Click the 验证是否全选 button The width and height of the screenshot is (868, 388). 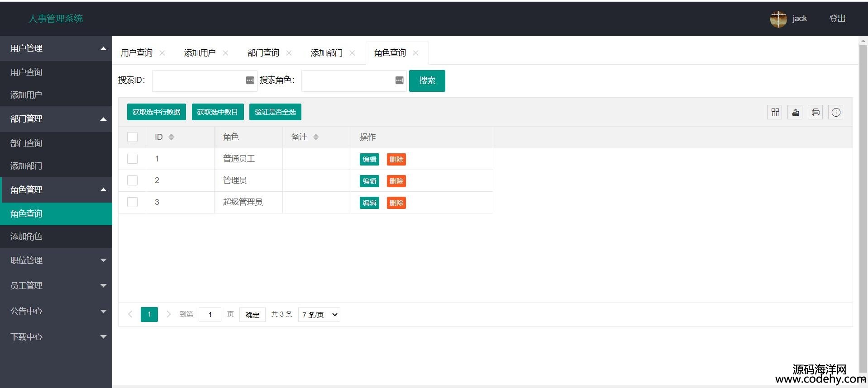(x=275, y=112)
